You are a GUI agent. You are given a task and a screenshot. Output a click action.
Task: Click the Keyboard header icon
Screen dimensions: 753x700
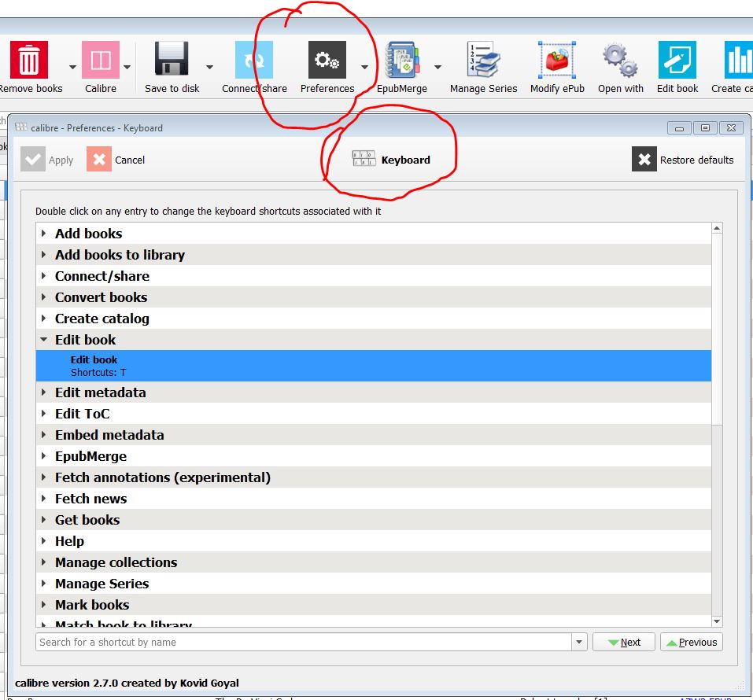click(x=364, y=158)
